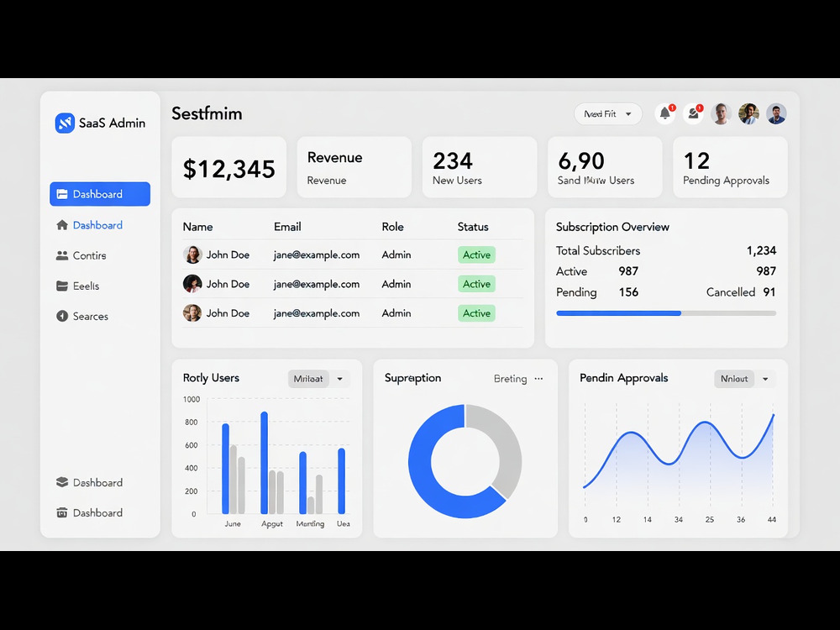Click the home icon beside Dashboard
The width and height of the screenshot is (840, 630).
(x=62, y=225)
